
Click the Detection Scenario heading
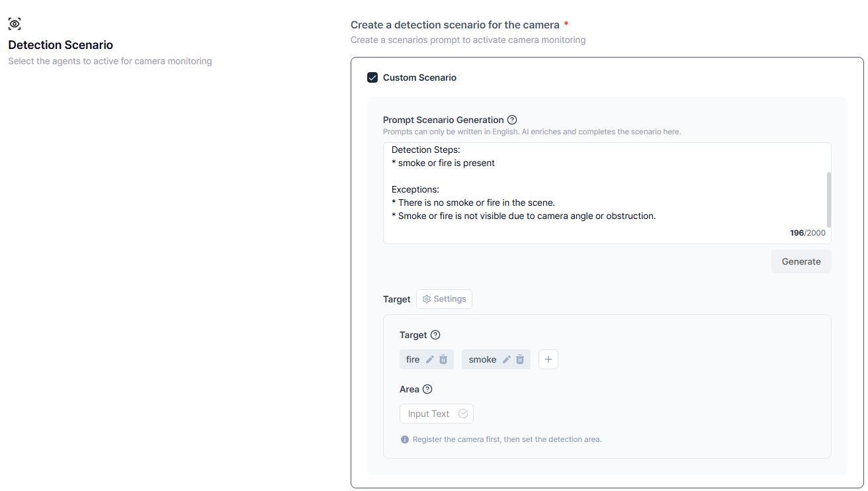(x=60, y=45)
